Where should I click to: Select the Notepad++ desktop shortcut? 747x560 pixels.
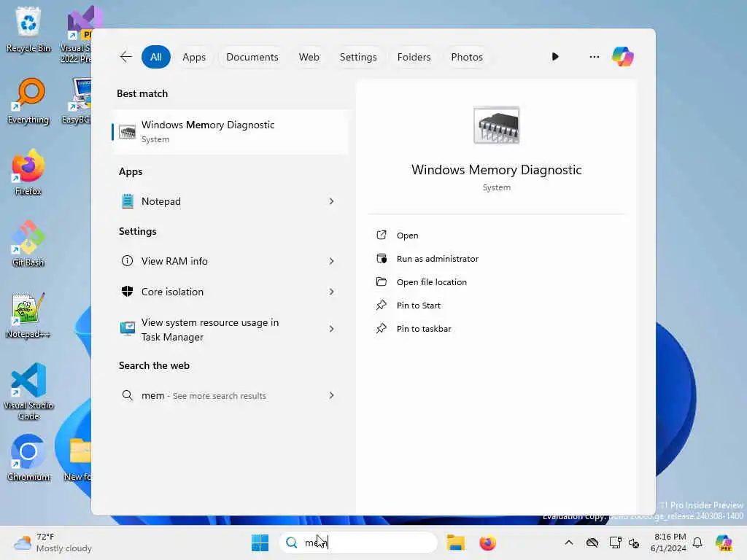click(28, 315)
